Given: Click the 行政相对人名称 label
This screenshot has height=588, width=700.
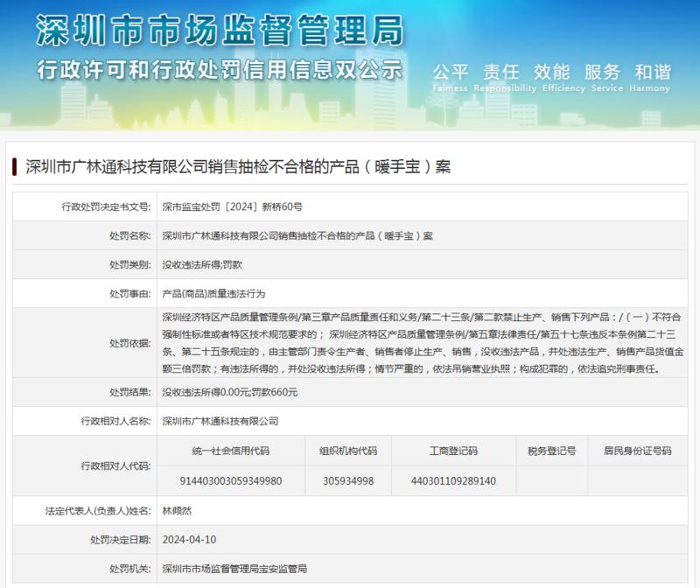Looking at the screenshot, I should click(115, 421).
